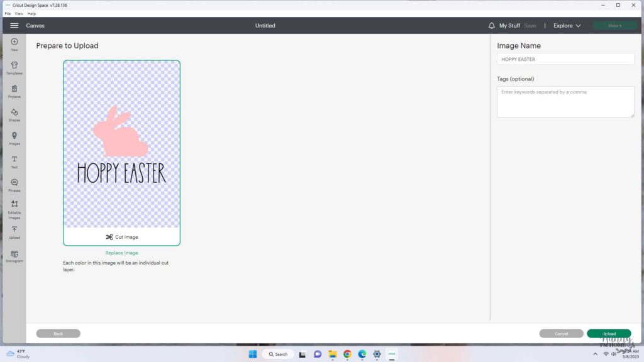This screenshot has height=362, width=644.
Task: Open the Settings gear on taskbar
Action: [x=377, y=354]
